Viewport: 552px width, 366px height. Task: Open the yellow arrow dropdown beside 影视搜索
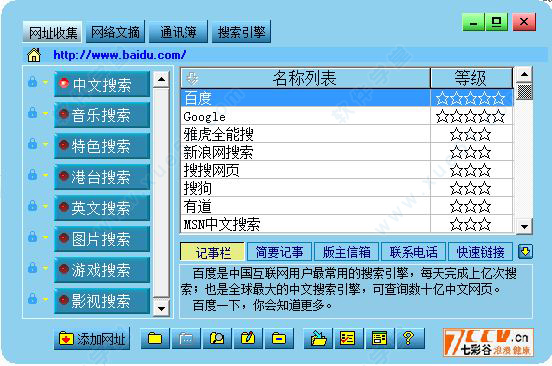pos(45,299)
